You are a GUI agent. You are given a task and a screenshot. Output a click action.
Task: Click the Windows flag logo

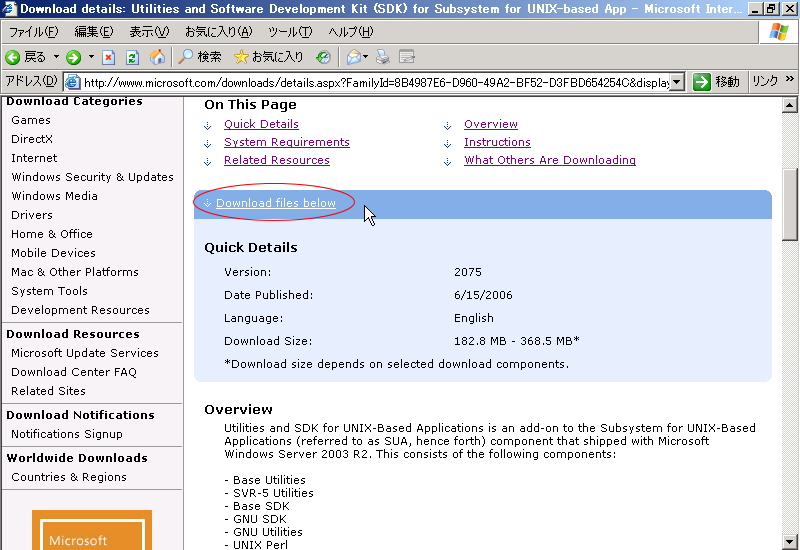click(x=779, y=32)
